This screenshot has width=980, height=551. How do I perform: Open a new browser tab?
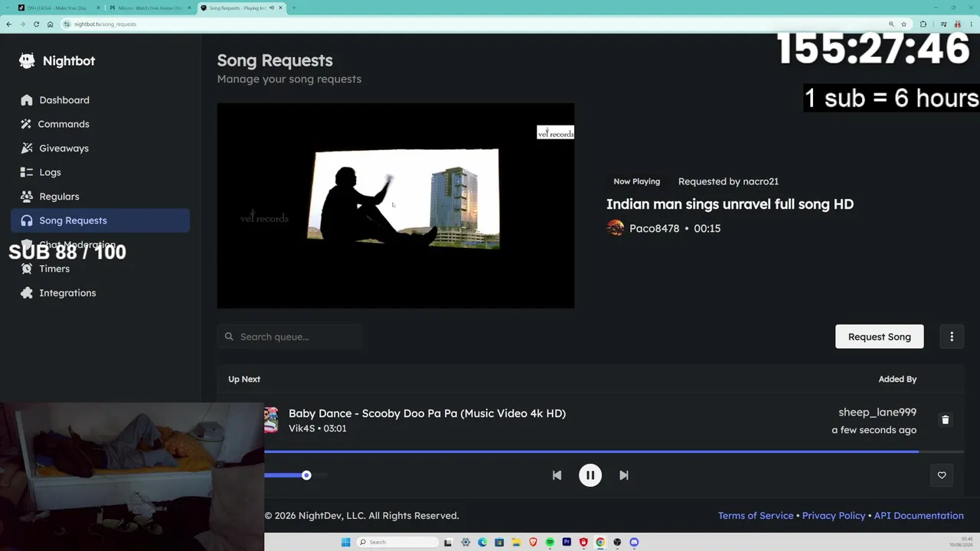click(x=294, y=8)
